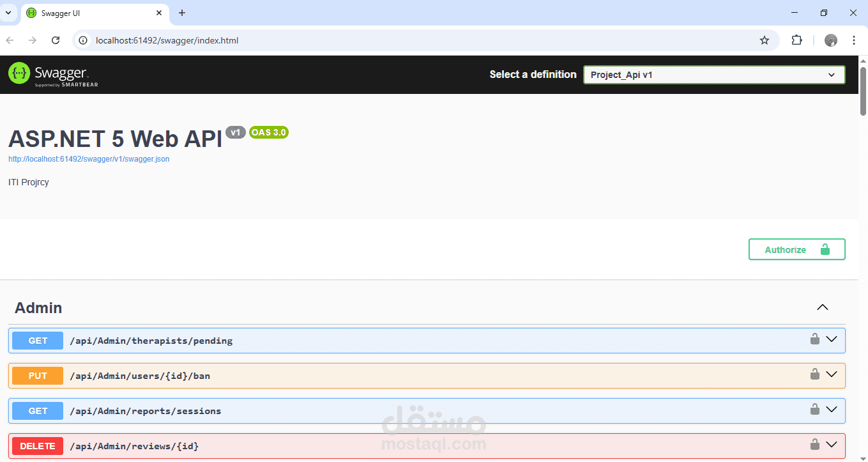Click lock icon on reviews/{id} row

tap(815, 444)
